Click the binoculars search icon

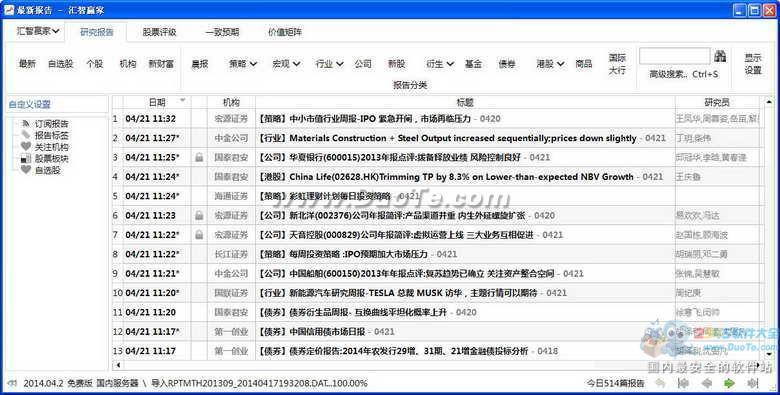point(720,56)
